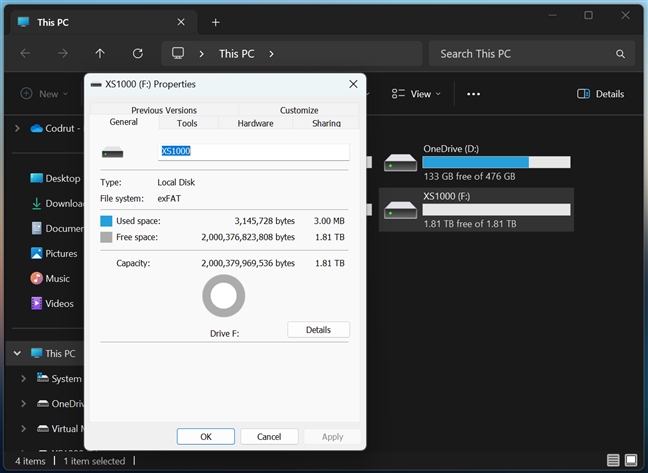648x473 pixels.
Task: Expand the Codrut OneDrive tree item
Action: (17, 128)
